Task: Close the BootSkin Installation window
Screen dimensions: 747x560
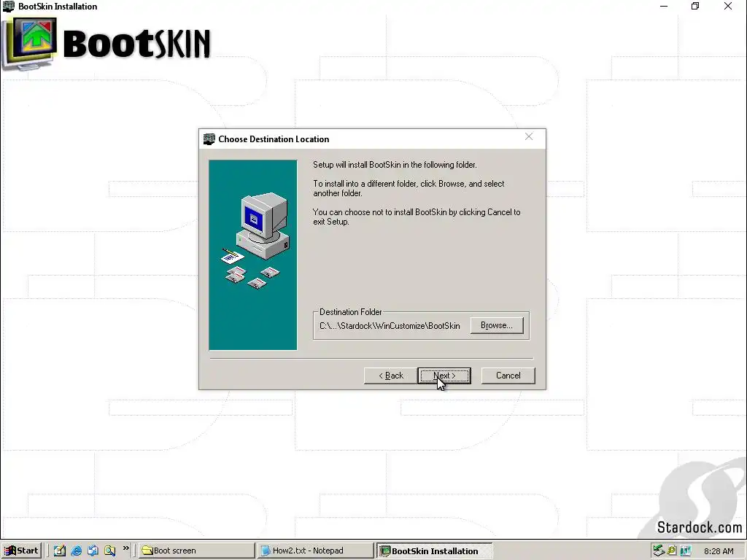Action: pos(728,6)
